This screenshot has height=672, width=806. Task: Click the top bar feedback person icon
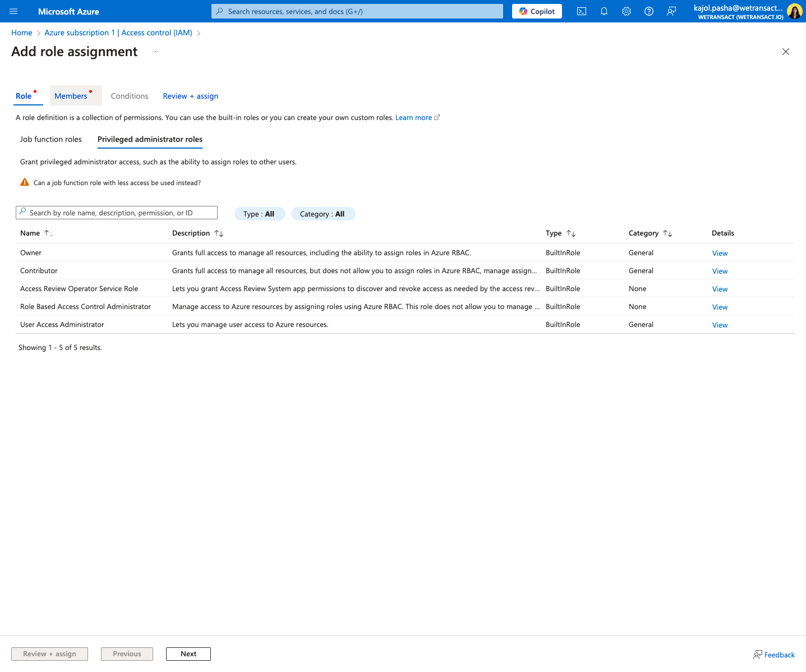[671, 11]
